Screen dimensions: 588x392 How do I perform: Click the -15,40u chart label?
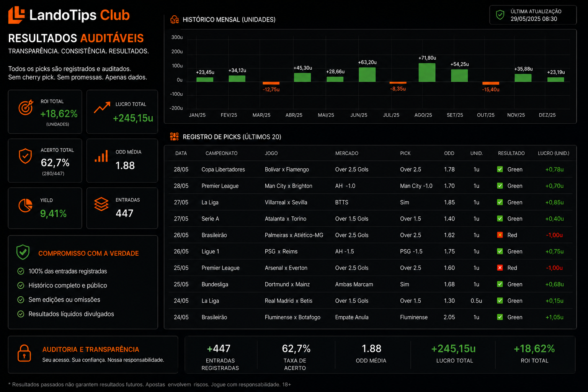[x=491, y=90]
